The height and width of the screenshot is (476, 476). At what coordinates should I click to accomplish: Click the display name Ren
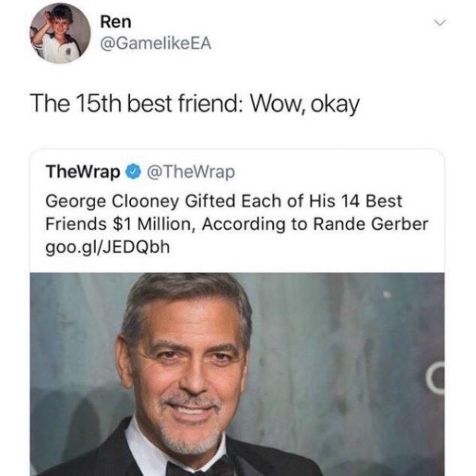pos(116,22)
